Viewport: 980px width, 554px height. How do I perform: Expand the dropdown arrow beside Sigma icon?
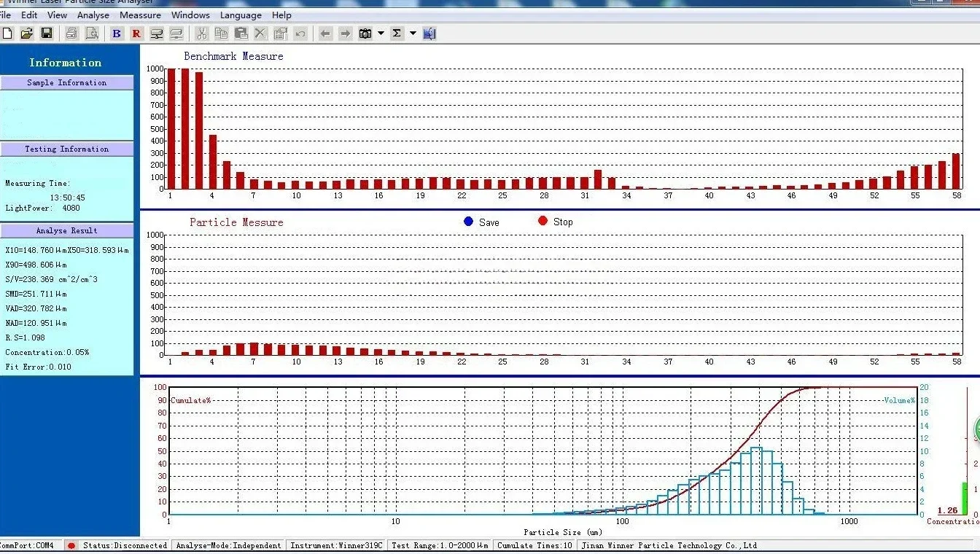(x=413, y=34)
